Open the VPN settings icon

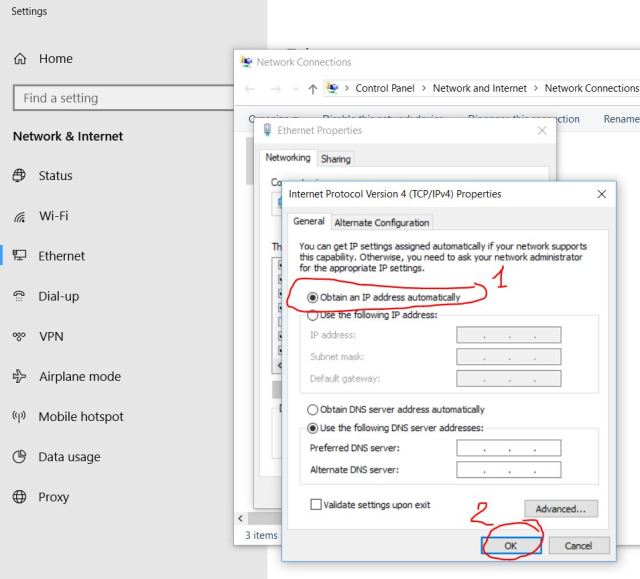pyautogui.click(x=19, y=337)
